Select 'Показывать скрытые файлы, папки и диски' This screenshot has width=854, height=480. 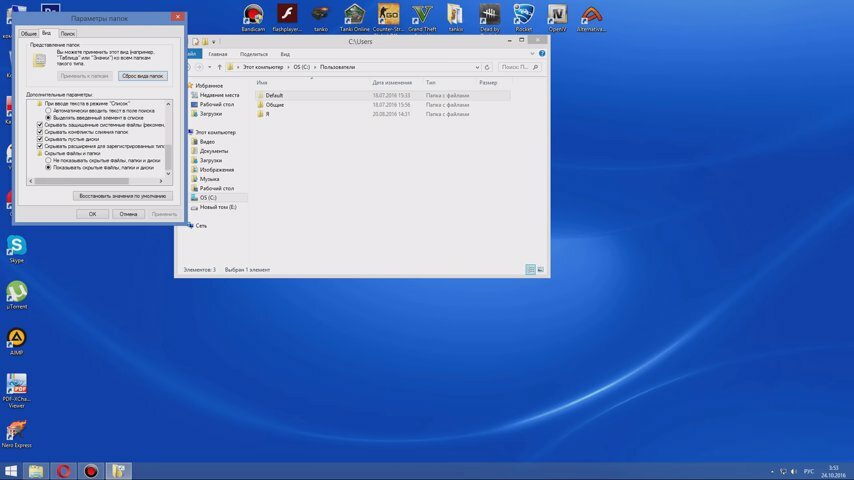pos(100,168)
